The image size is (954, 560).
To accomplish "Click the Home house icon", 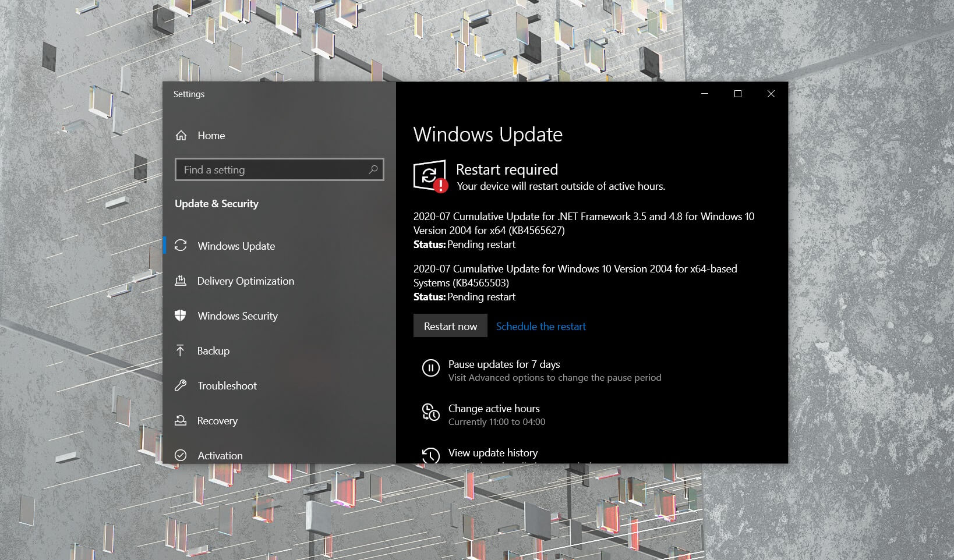I will (x=181, y=135).
